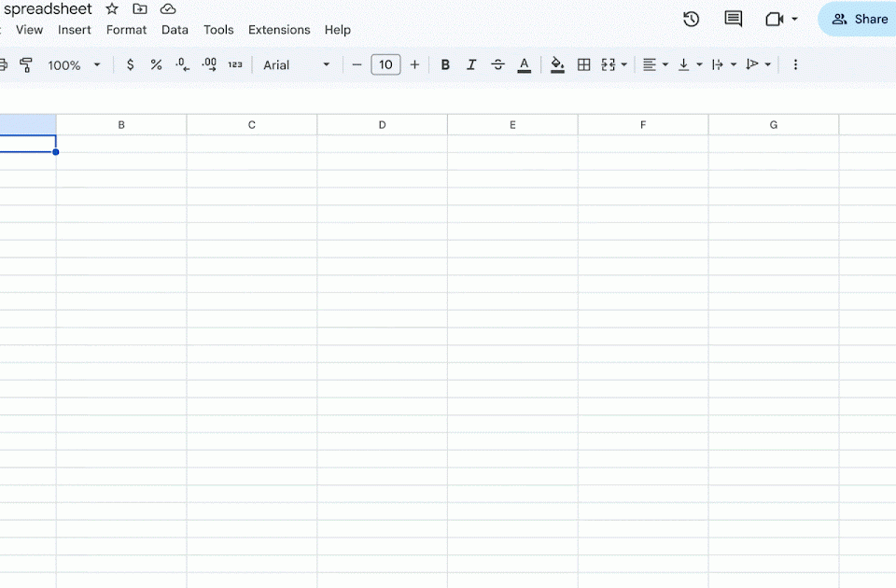Open the fill color picker
Image resolution: width=896 pixels, height=588 pixels.
(557, 65)
